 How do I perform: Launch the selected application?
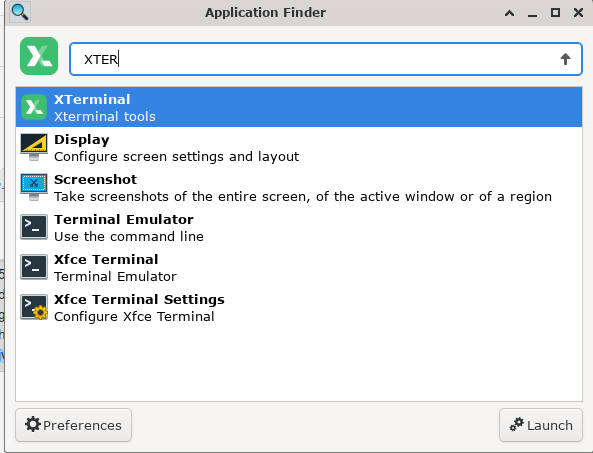point(541,425)
